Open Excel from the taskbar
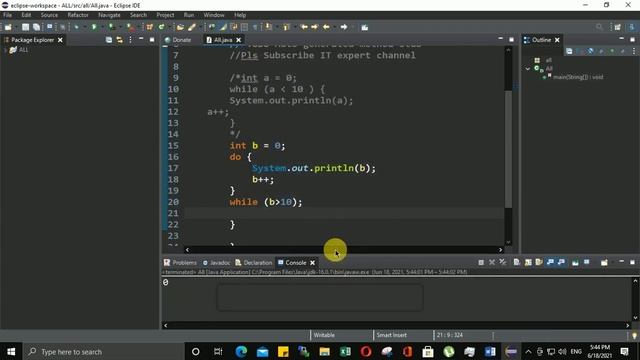Screen dimensions: 640x360 click(345, 351)
